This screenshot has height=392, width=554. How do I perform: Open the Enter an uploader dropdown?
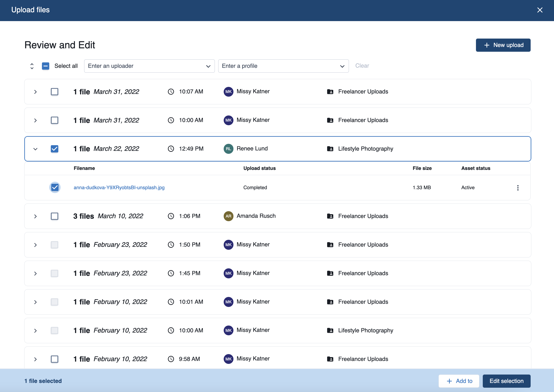[149, 66]
